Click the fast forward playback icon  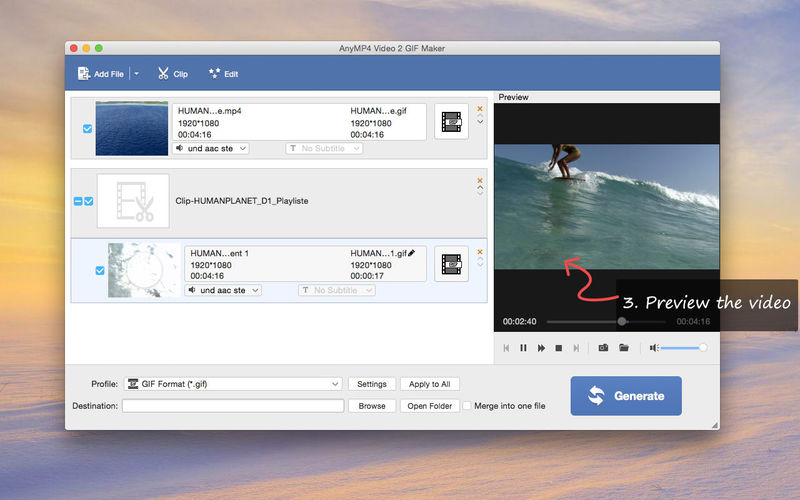click(x=541, y=348)
